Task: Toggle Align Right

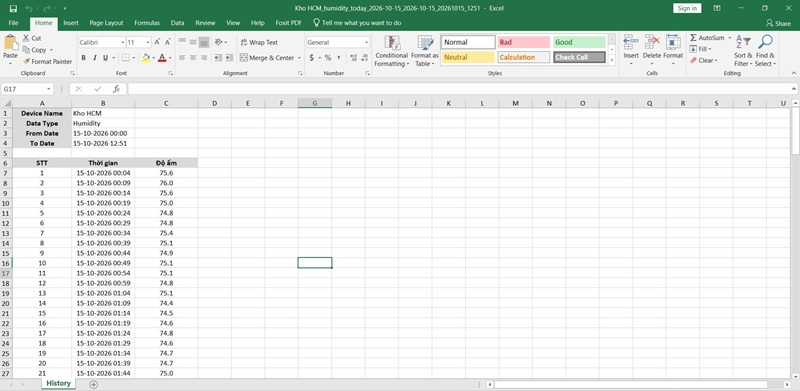Action: pos(204,58)
